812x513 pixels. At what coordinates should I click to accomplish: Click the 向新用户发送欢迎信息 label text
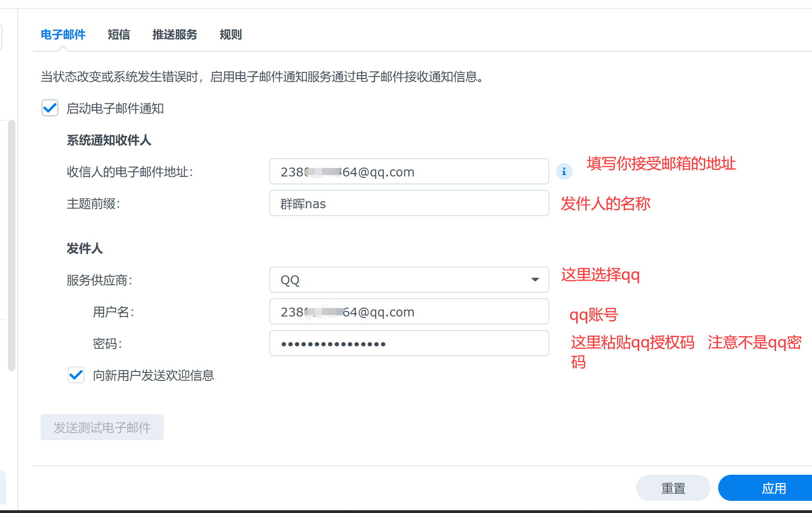(154, 375)
